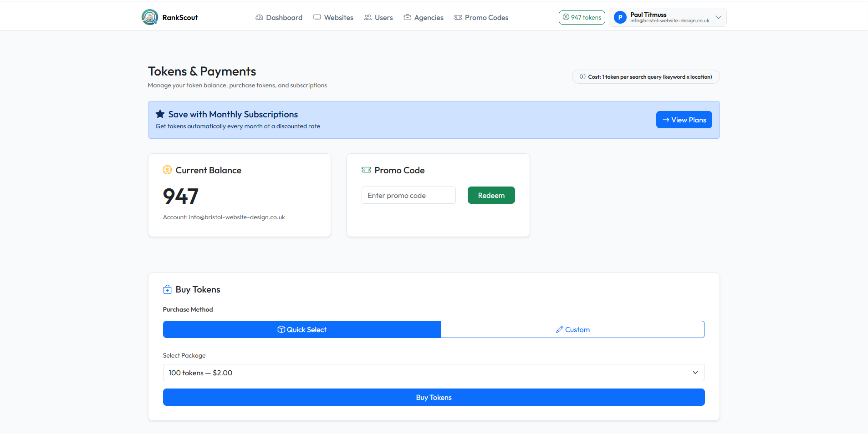Image resolution: width=868 pixels, height=434 pixels.
Task: Click the Dashboard gauge icon
Action: pyautogui.click(x=259, y=18)
